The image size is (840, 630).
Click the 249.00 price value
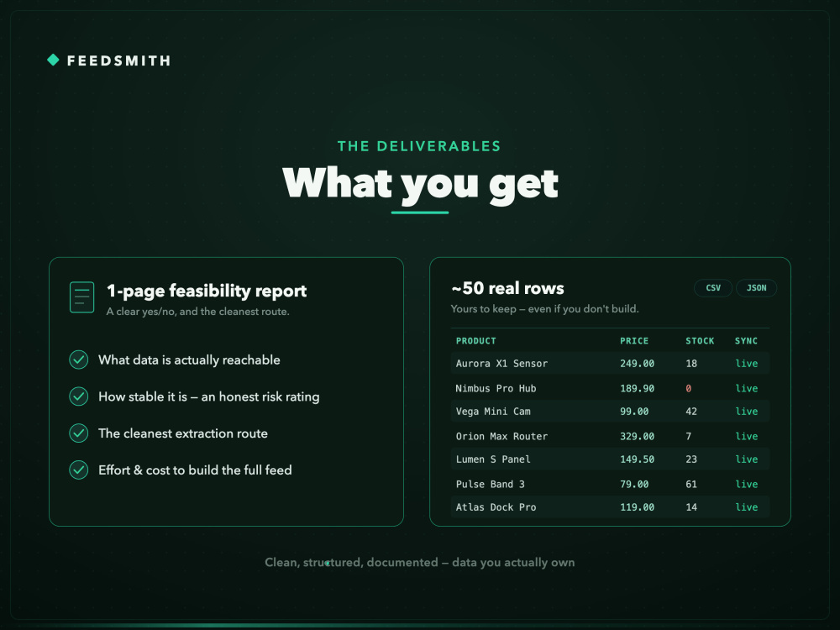pos(637,363)
